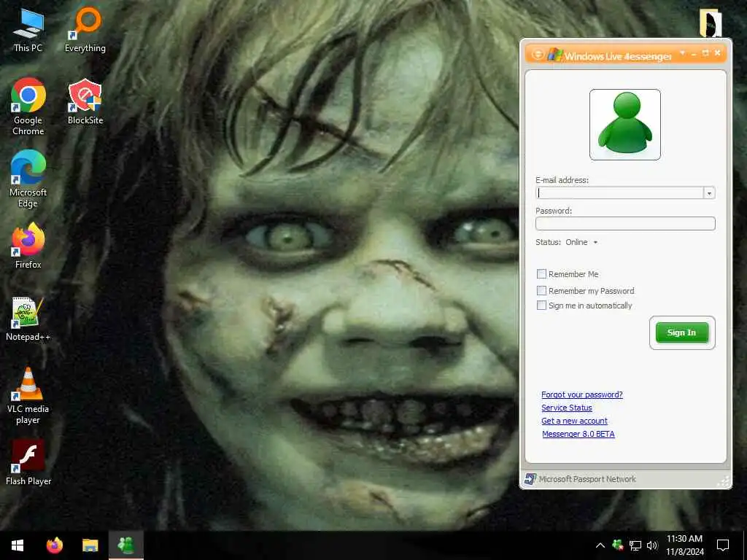Open BlockSite desktop shortcut
This screenshot has height=560, width=747.
coord(85,101)
